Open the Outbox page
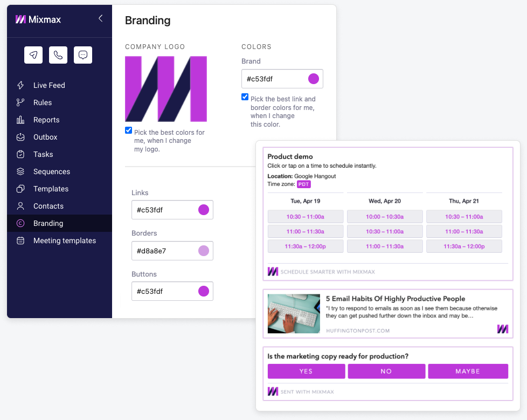Image resolution: width=527 pixels, height=420 pixels. (59, 137)
